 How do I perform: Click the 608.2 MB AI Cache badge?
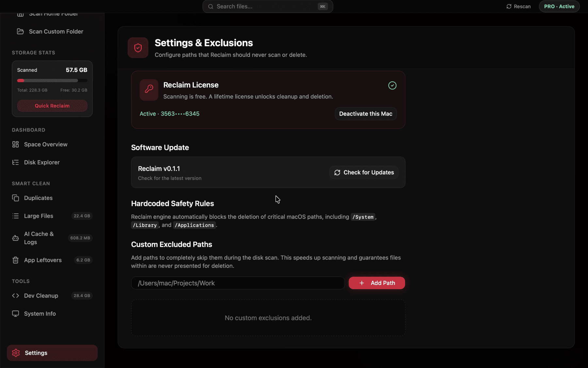pos(80,238)
